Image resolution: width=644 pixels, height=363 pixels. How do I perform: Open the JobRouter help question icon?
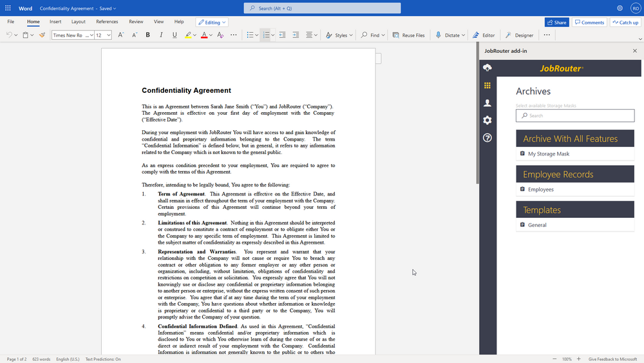[488, 138]
